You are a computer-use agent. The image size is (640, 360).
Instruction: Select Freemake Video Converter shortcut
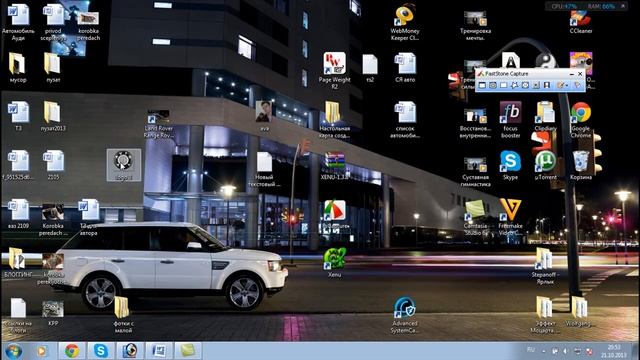click(x=510, y=218)
